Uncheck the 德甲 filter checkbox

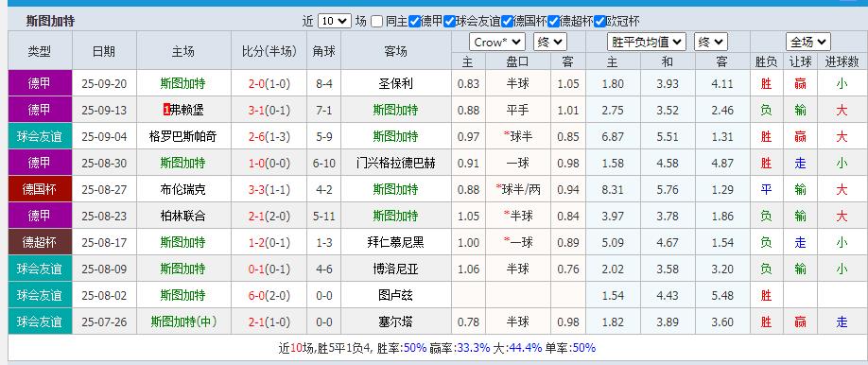point(414,22)
